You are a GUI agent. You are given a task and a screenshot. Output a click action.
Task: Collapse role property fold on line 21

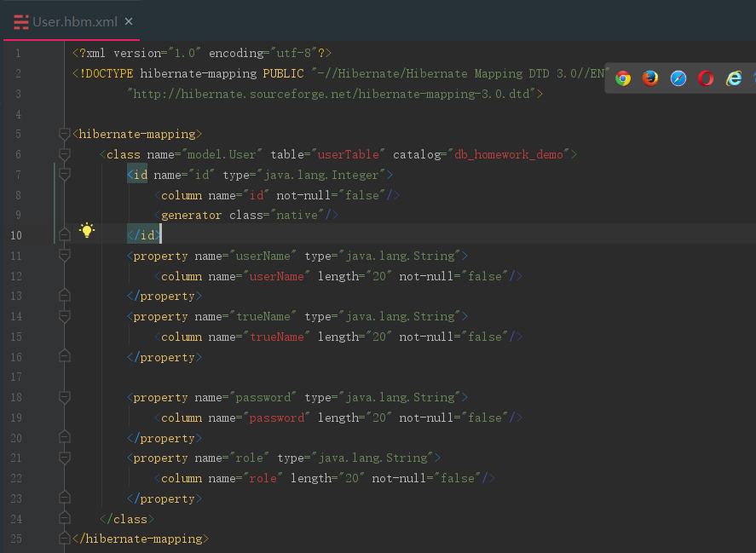click(64, 458)
